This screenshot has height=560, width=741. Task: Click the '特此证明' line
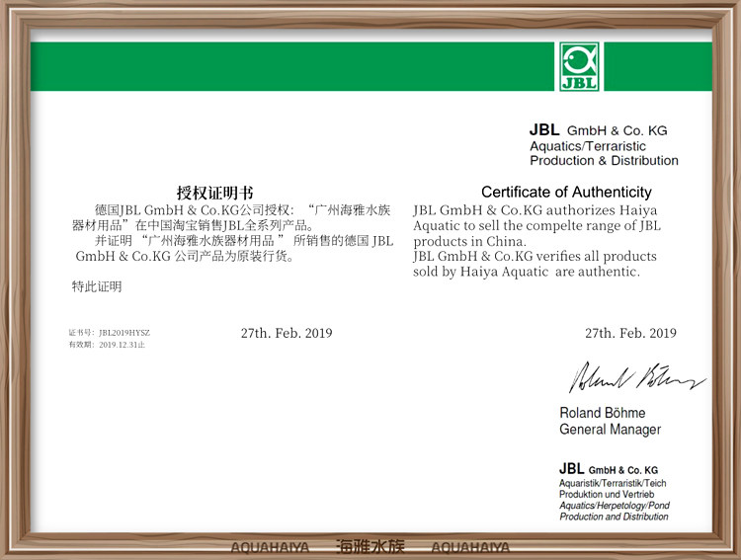coord(97,286)
